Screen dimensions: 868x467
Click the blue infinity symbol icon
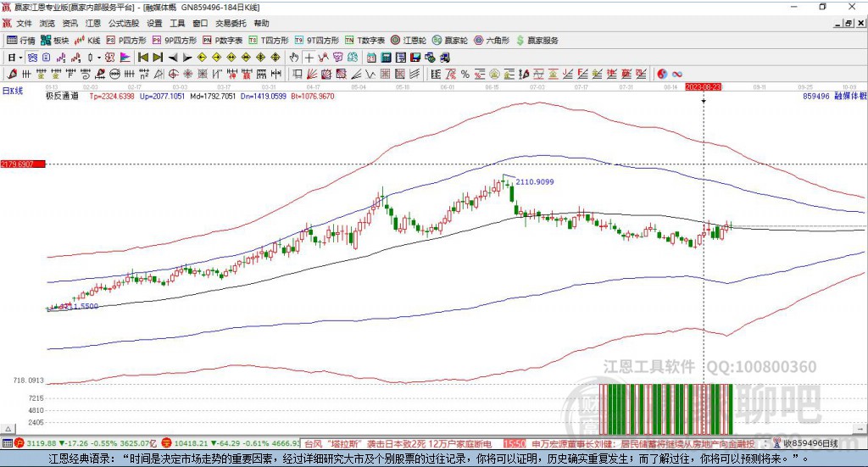click(x=677, y=74)
